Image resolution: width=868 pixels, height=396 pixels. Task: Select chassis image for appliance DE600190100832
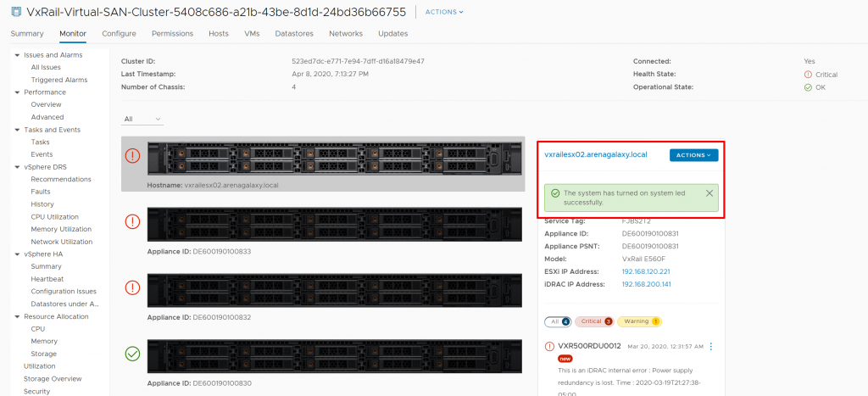coord(335,290)
